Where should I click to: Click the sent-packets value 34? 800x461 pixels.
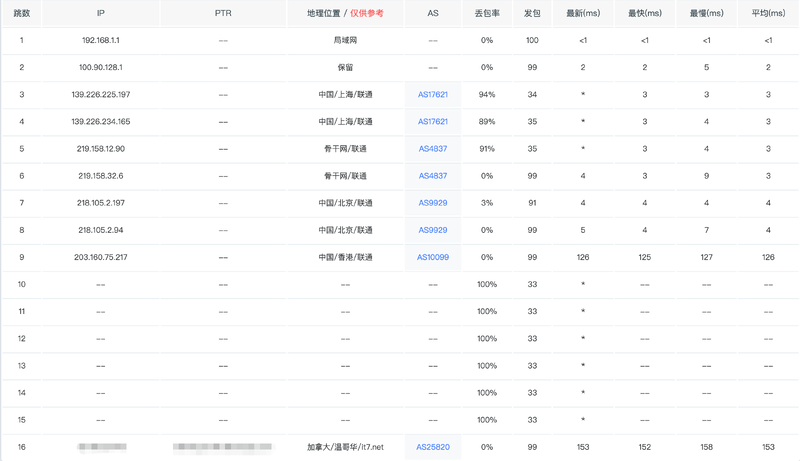[532, 94]
